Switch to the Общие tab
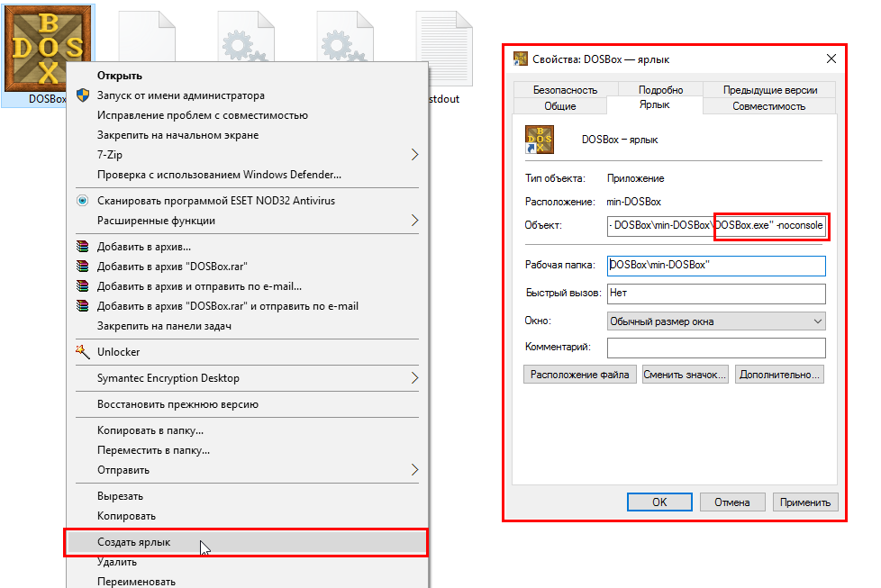Viewport: 881px width, 588px height. click(x=559, y=106)
